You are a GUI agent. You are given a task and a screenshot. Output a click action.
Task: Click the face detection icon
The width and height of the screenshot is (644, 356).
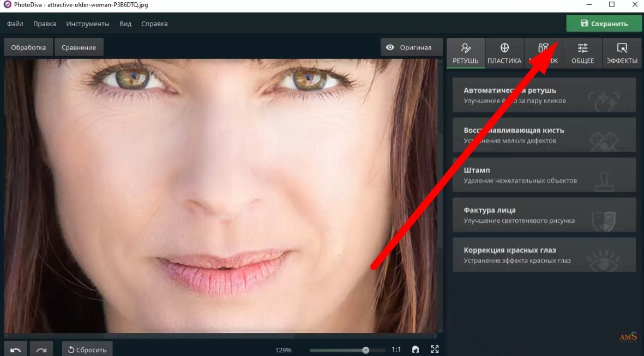415,350
